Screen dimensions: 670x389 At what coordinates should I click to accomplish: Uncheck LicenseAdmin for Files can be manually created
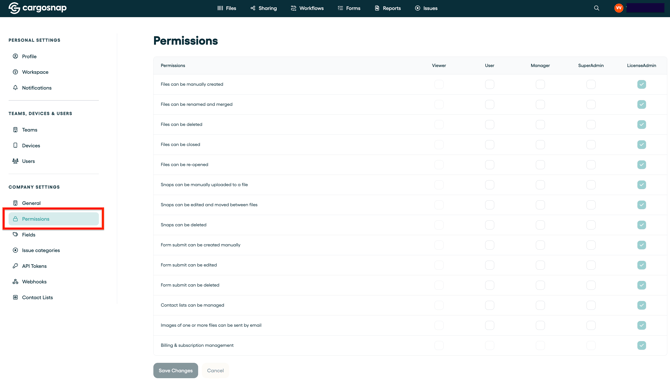click(641, 84)
